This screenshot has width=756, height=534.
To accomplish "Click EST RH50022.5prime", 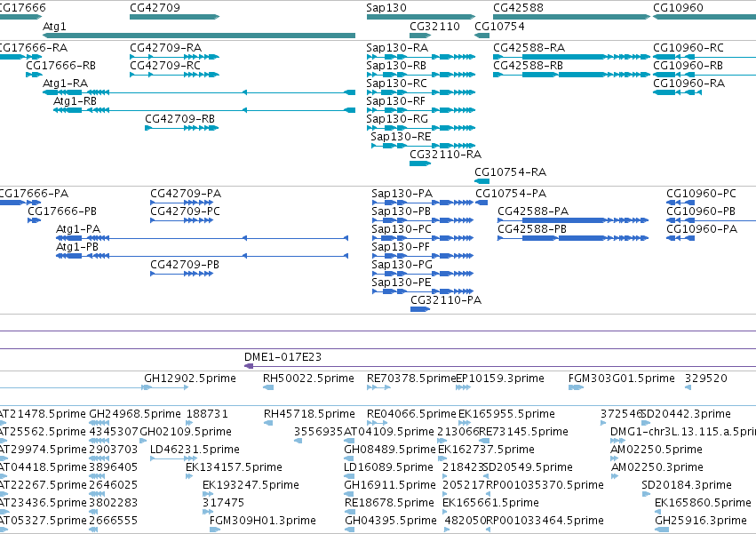I will 268,387.
